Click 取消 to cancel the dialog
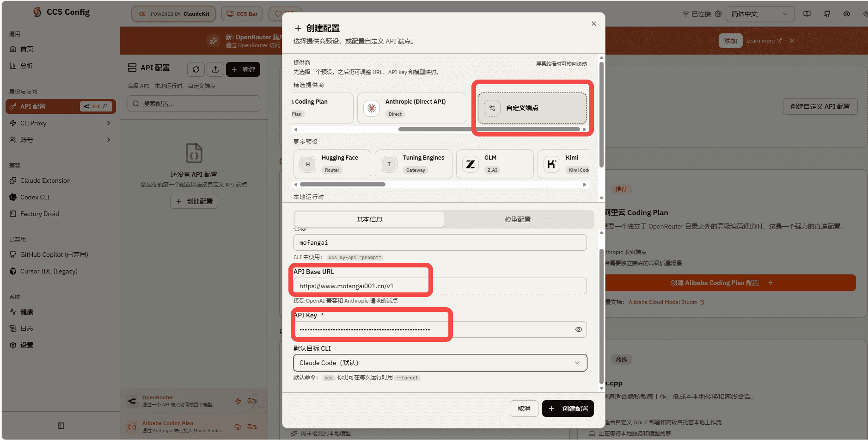Viewport: 868px width, 440px height. tap(524, 409)
